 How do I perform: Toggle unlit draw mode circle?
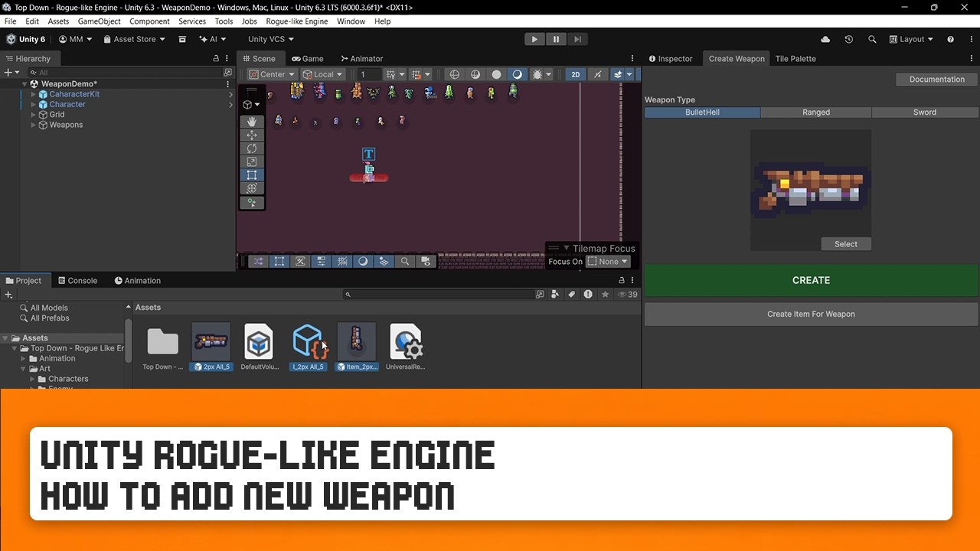pos(496,74)
